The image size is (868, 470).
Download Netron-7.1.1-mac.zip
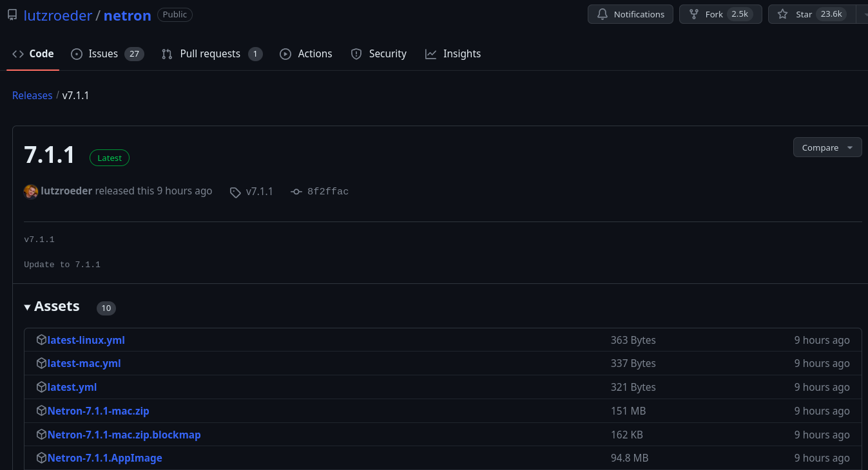pos(98,410)
